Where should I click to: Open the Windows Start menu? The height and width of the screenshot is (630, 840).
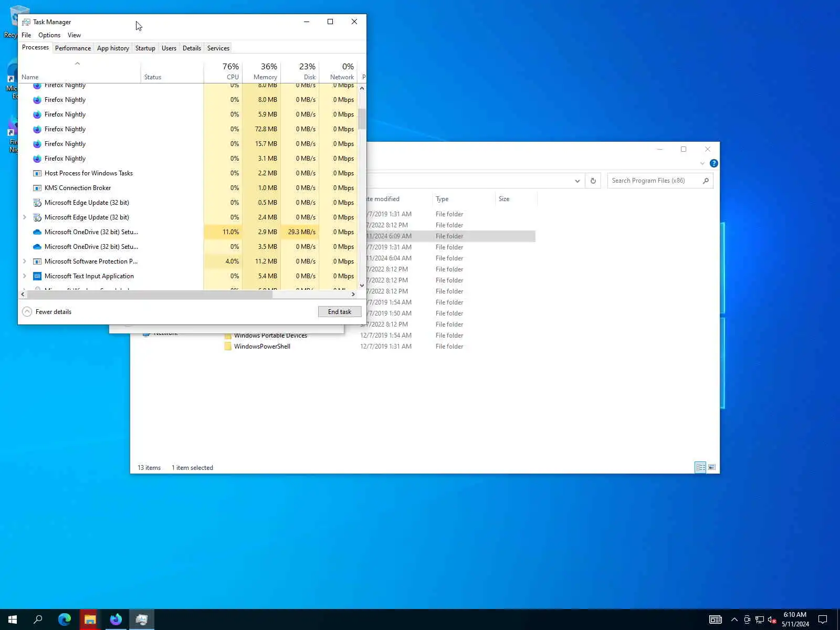pos(13,619)
